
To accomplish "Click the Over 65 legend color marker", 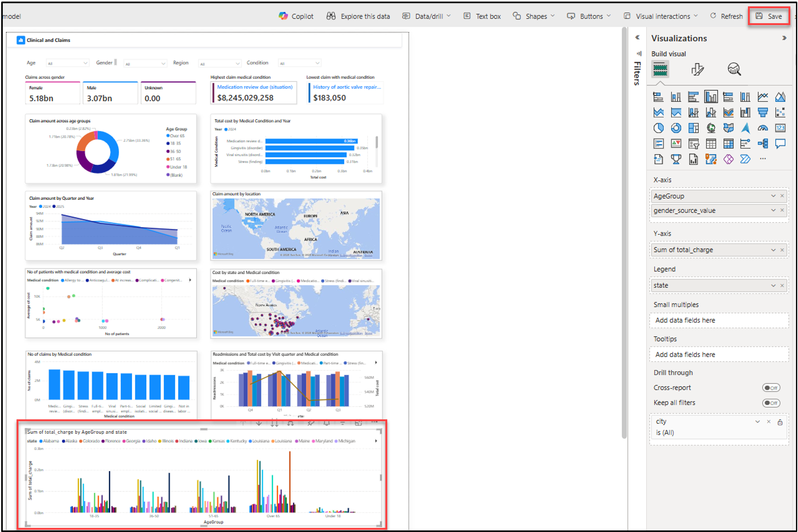I will [168, 136].
